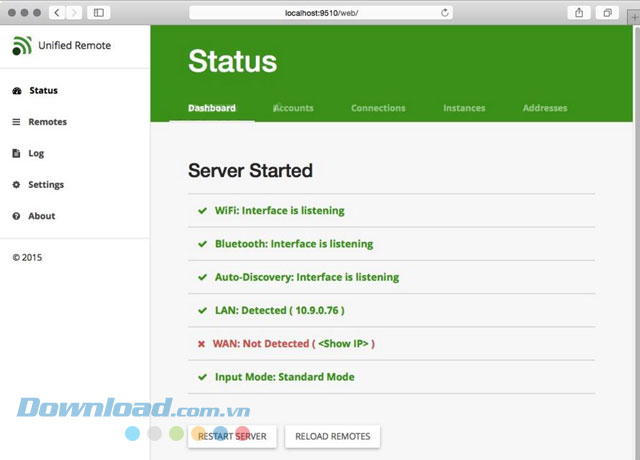640x460 pixels.
Task: Click the Show IP link
Action: (x=344, y=343)
